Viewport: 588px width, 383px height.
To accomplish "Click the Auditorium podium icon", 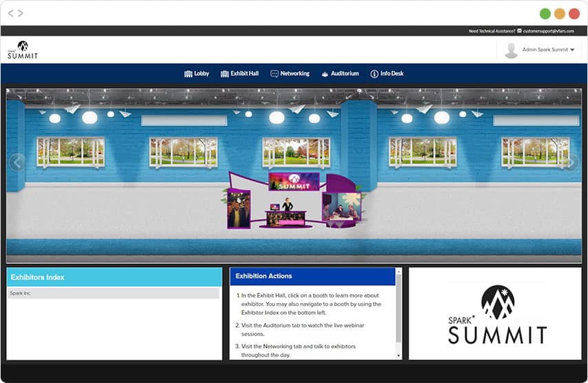I will pos(325,74).
